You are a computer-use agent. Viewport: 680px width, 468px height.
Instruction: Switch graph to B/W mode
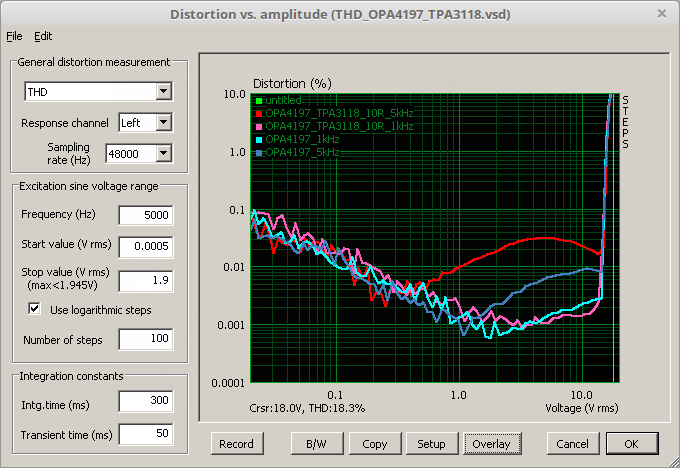pyautogui.click(x=311, y=444)
